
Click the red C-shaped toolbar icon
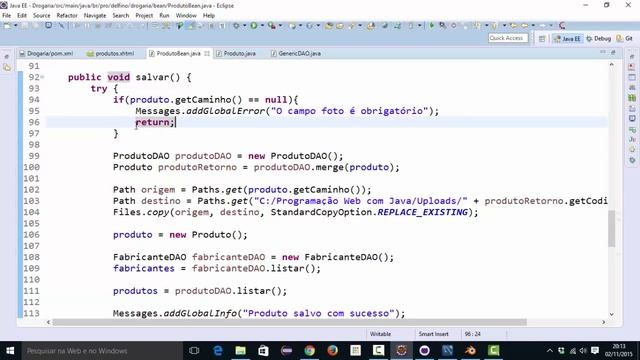click(x=562, y=26)
